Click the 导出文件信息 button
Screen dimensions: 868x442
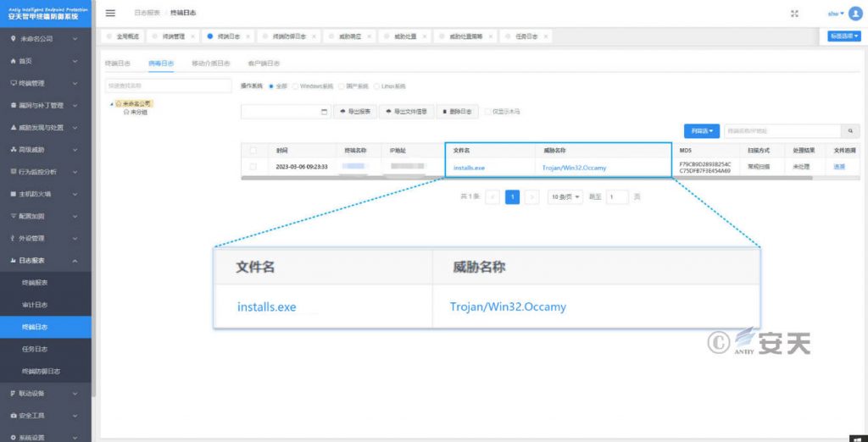coord(406,112)
